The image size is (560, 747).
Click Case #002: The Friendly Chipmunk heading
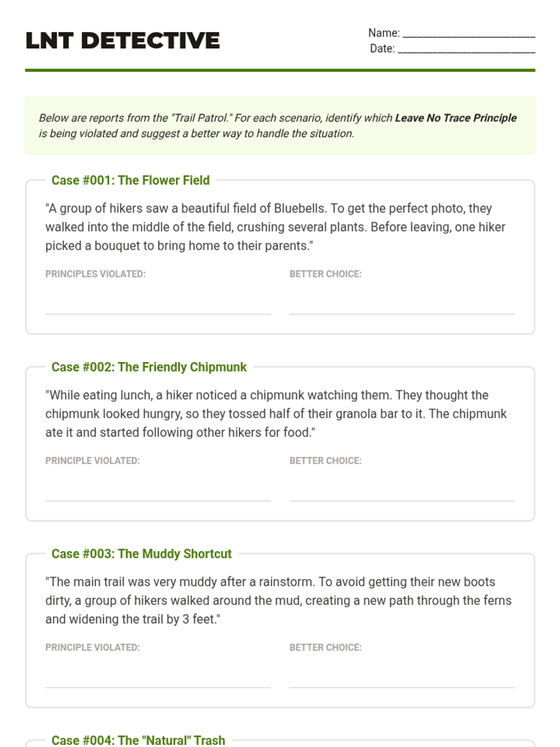149,367
